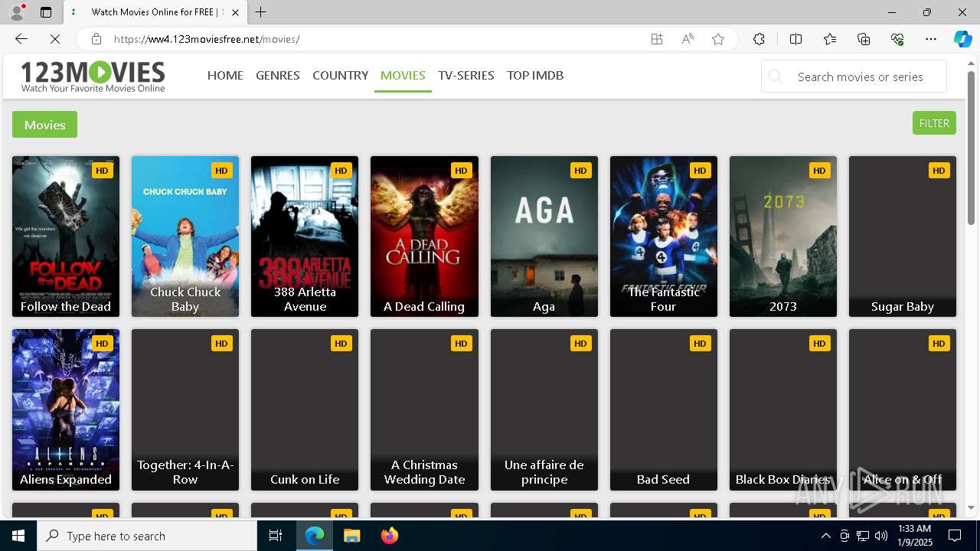
Task: Open Edge Settings and more menu
Action: pos(931,39)
